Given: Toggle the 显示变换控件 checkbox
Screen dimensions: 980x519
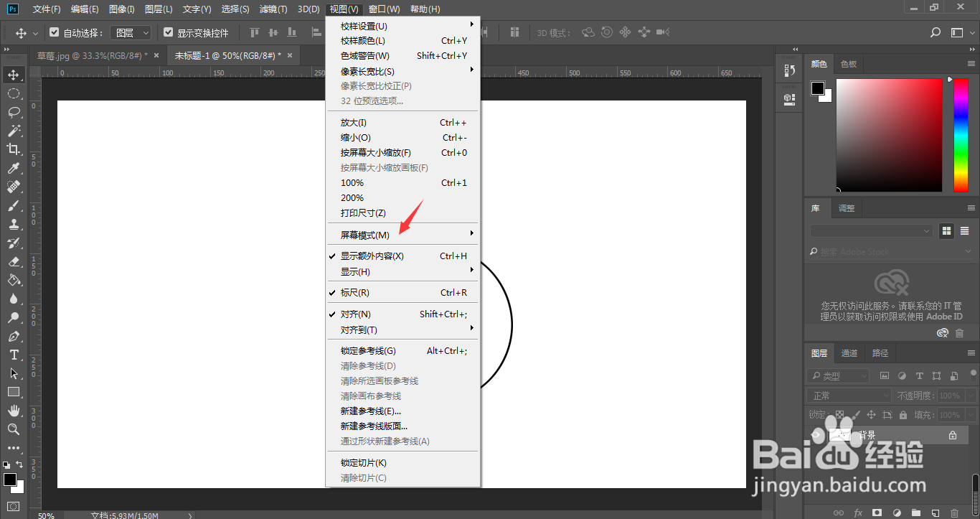Looking at the screenshot, I should (169, 32).
